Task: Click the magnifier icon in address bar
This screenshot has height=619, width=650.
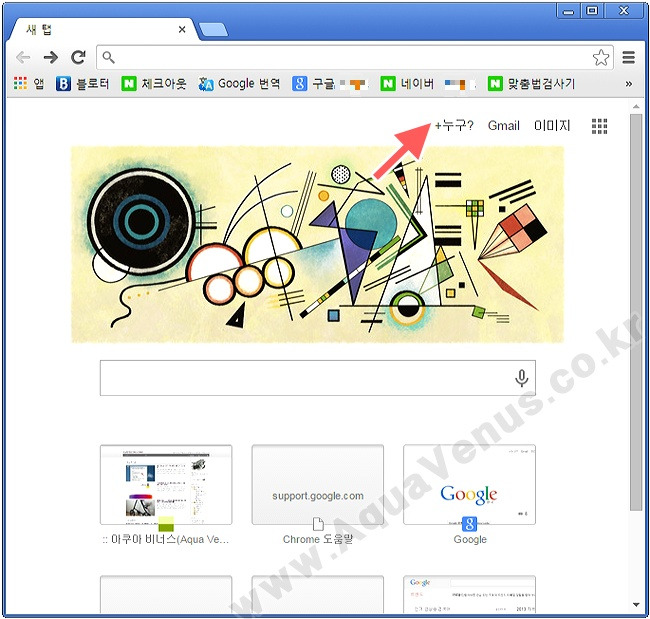Action: click(108, 57)
